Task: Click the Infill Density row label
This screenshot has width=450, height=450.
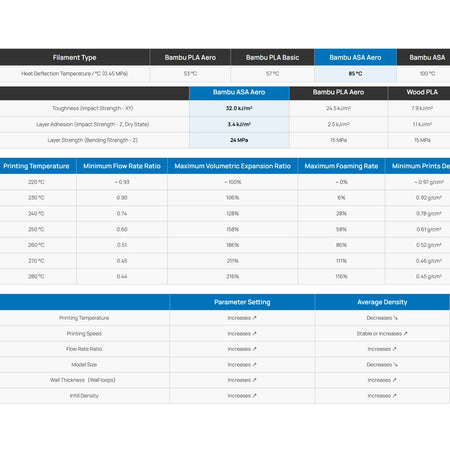Action: point(84,396)
